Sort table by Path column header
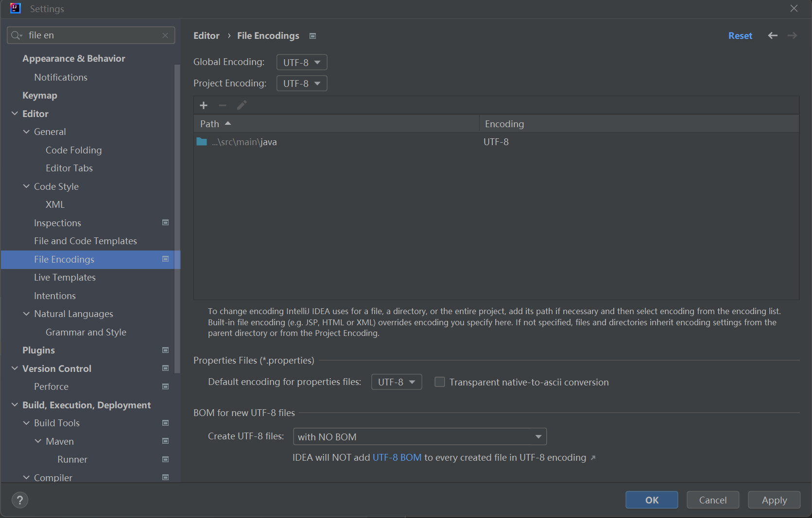Image resolution: width=812 pixels, height=518 pixels. 336,124
